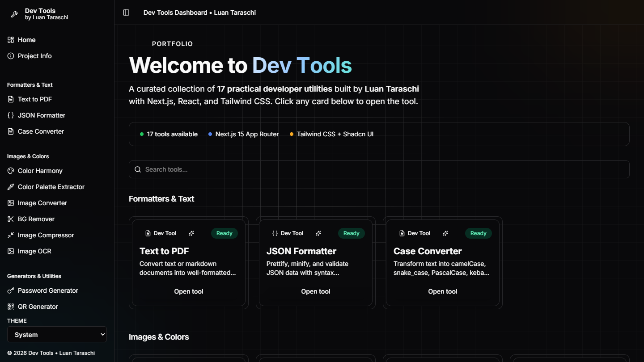Click the Color Harmony palette icon
Screen dimensions: 644x362
coord(11,171)
